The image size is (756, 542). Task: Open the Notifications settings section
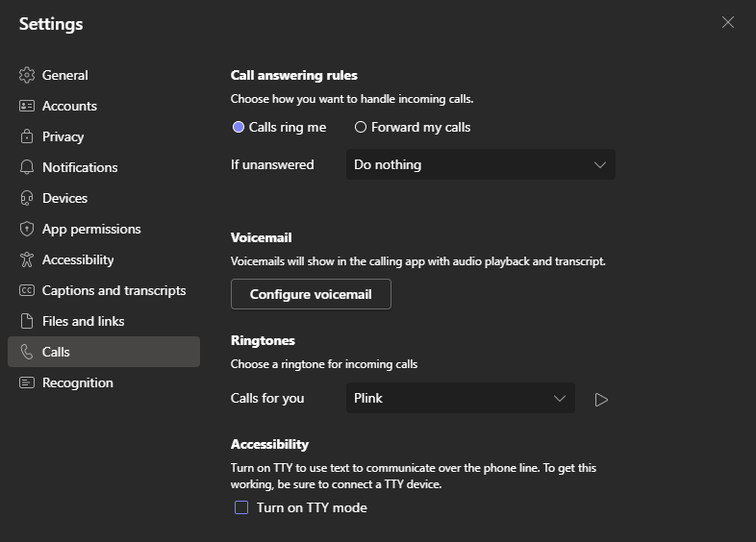[104, 167]
